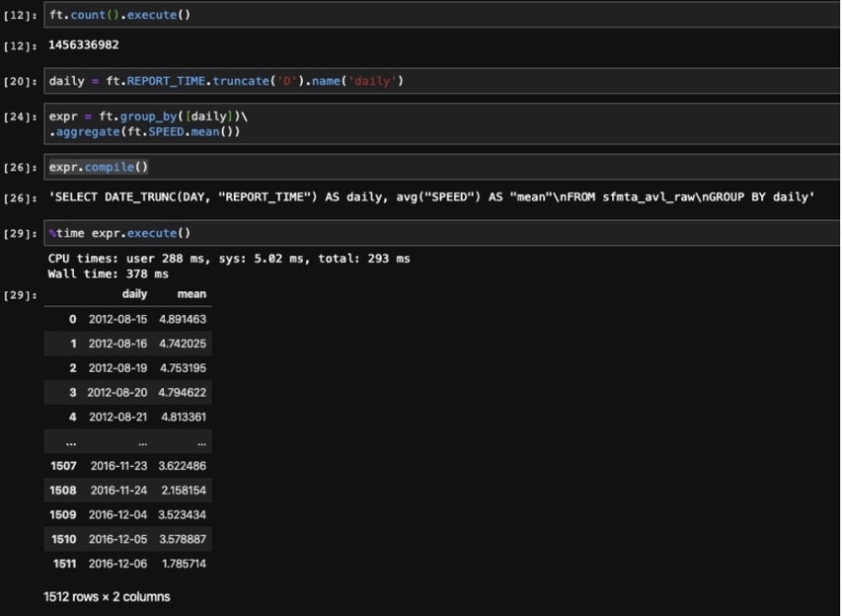Click row index 1508
842x616 pixels.
[63, 491]
